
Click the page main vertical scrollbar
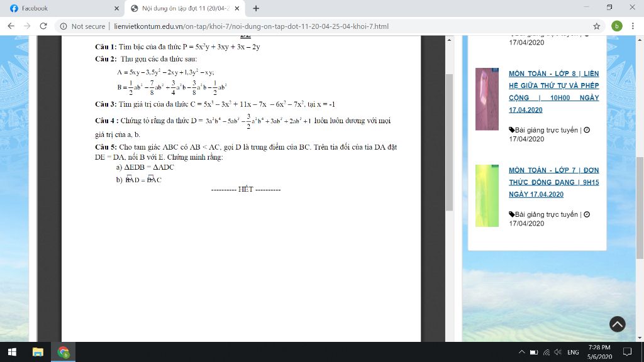point(640,207)
